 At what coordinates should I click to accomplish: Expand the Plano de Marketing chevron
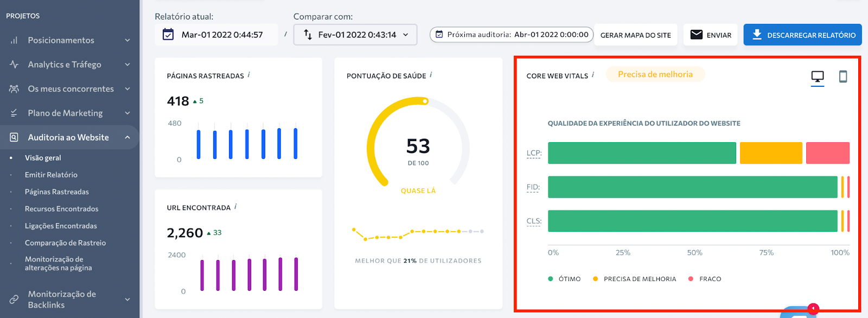(x=127, y=113)
